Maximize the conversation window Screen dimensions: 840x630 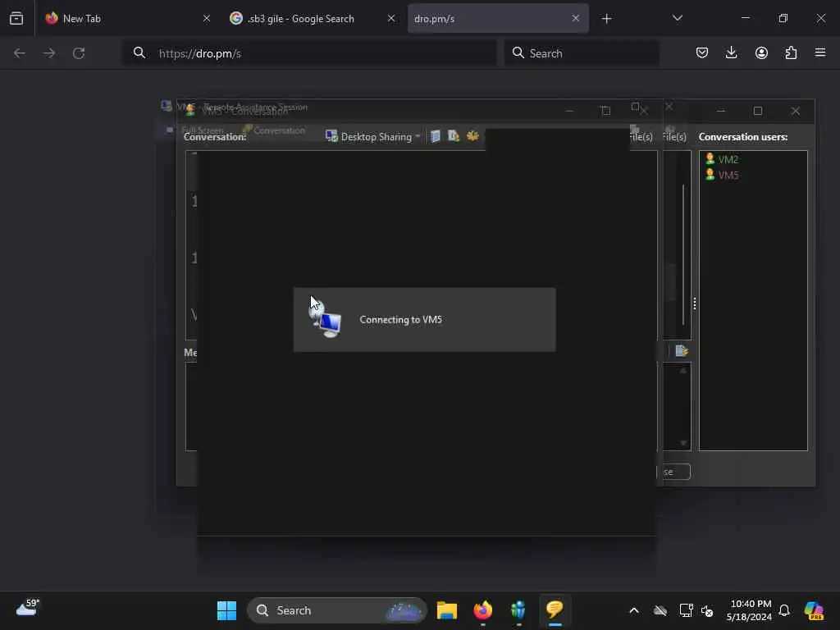pos(757,111)
